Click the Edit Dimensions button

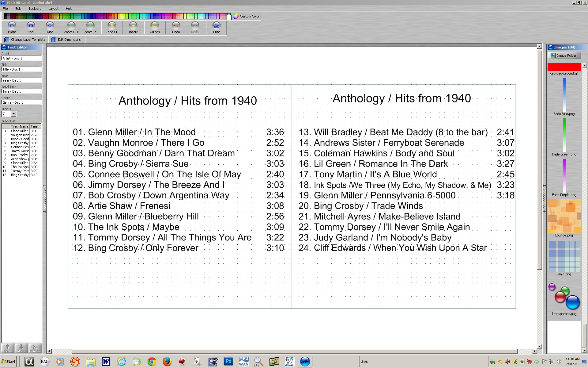(69, 40)
